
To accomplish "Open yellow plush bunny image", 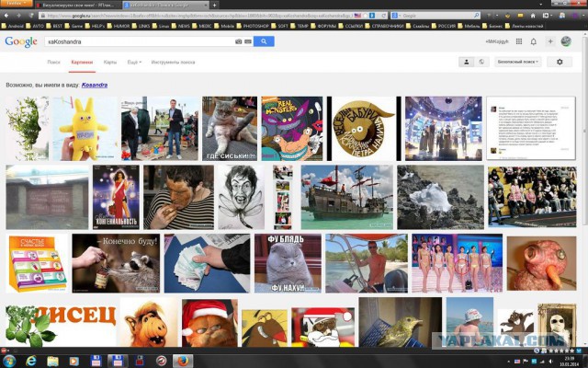I will [x=85, y=129].
